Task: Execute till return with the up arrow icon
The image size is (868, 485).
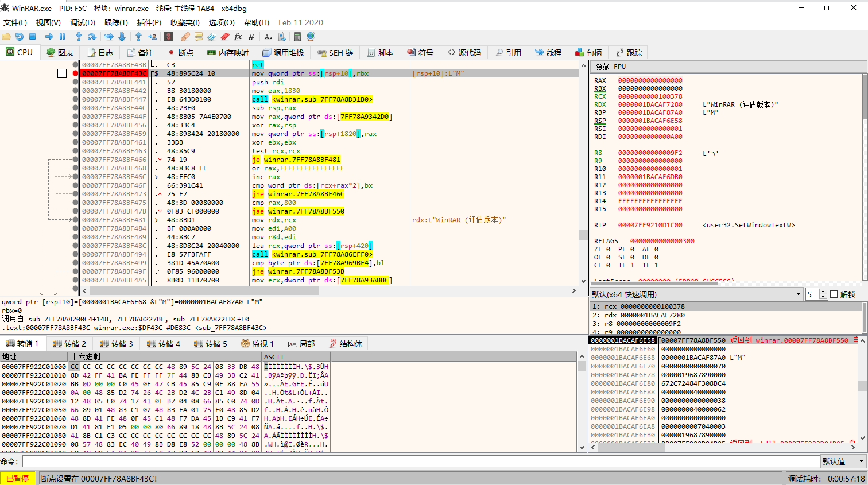Action: click(138, 37)
